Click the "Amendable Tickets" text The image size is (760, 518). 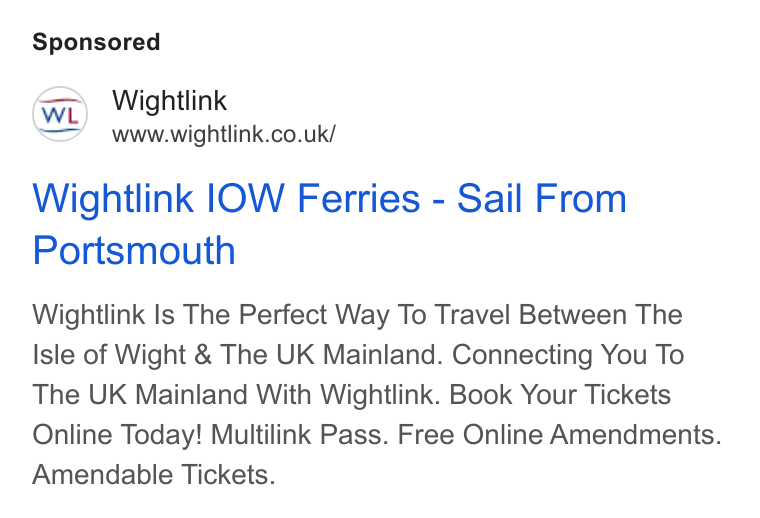point(154,474)
